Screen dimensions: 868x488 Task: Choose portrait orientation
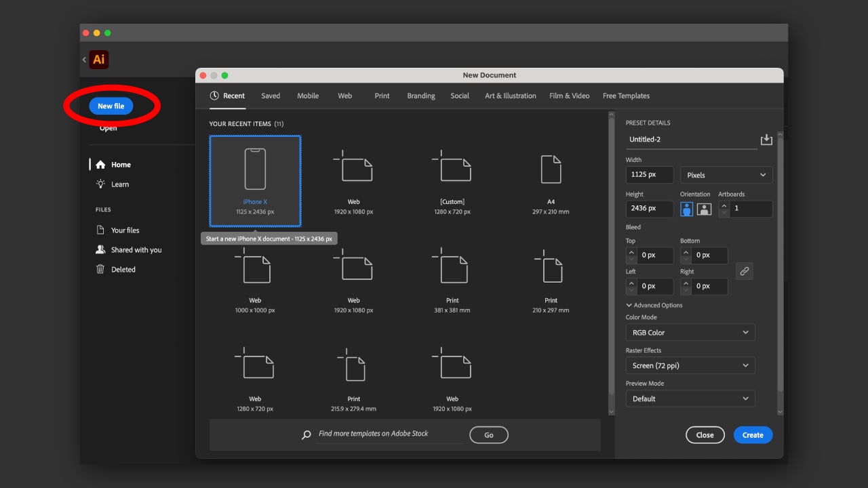point(687,209)
